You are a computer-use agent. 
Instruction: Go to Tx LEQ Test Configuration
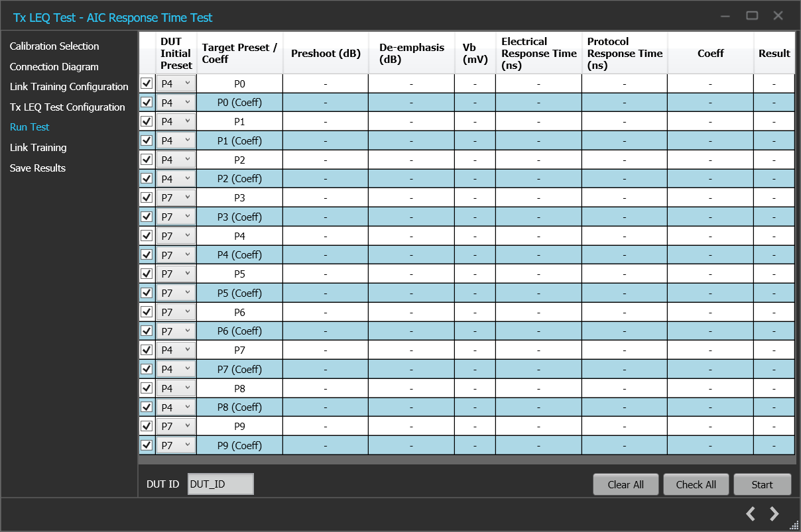click(66, 107)
